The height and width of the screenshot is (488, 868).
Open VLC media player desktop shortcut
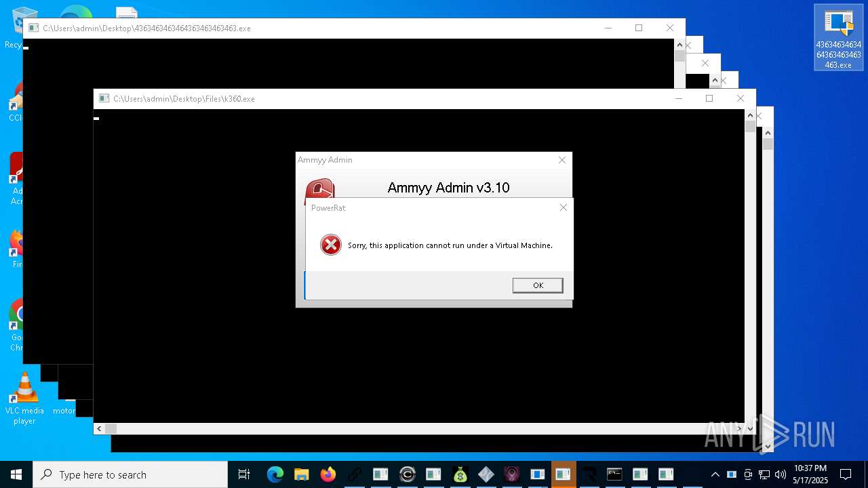click(24, 399)
